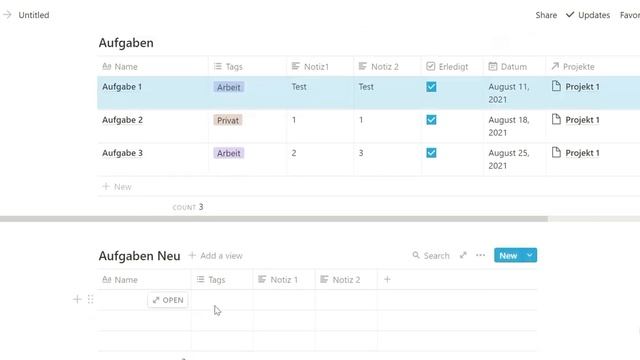Uncheck Erledigt for Aufgabe 3

[x=431, y=153]
